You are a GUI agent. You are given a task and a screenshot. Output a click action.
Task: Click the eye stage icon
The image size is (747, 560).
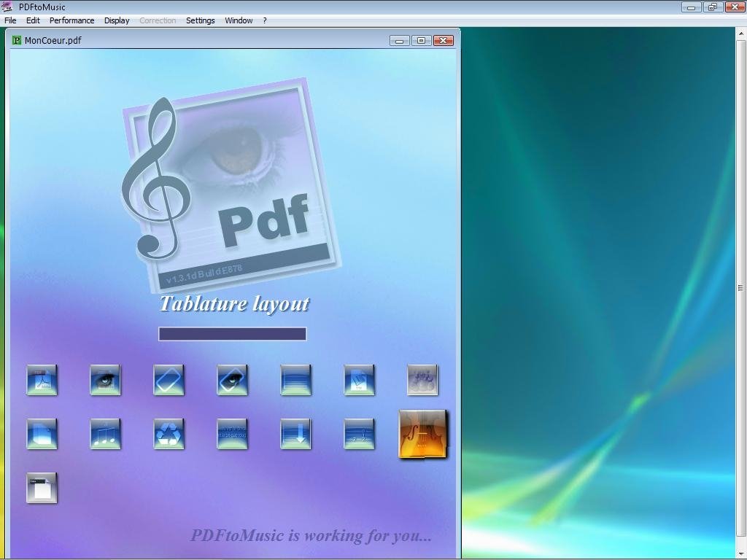click(x=105, y=380)
